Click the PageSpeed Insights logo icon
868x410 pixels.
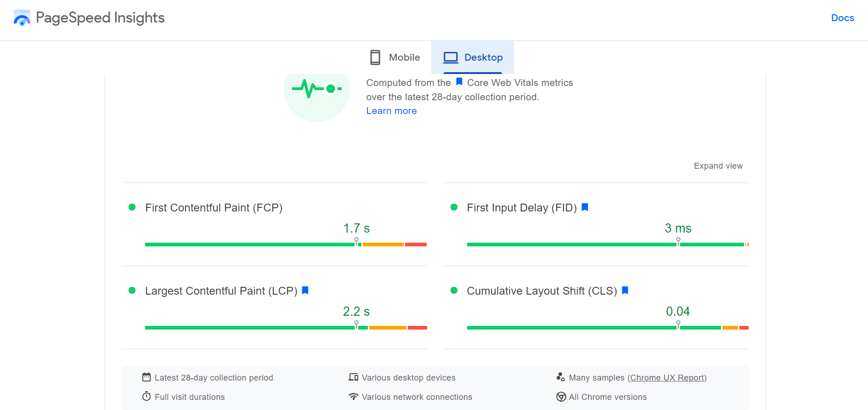22,17
